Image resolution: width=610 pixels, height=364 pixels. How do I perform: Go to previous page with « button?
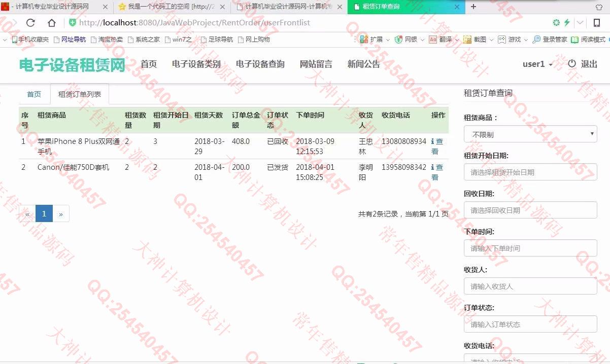27,214
